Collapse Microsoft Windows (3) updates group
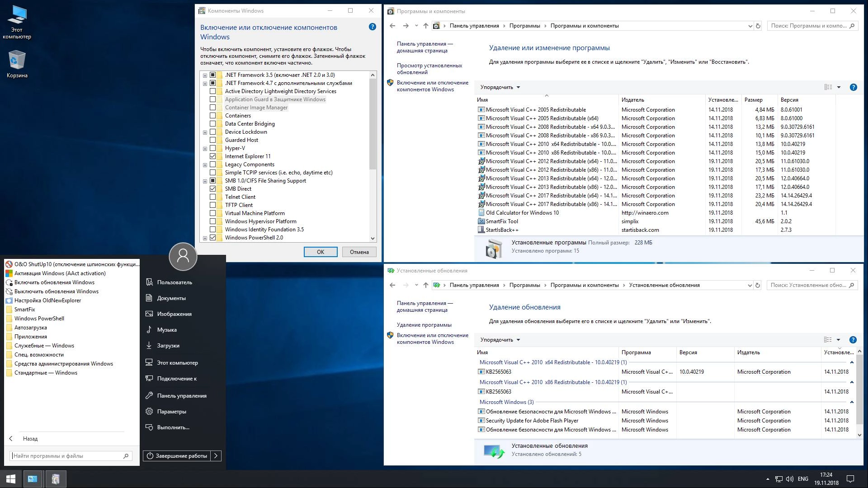The width and height of the screenshot is (868, 488). coord(852,402)
